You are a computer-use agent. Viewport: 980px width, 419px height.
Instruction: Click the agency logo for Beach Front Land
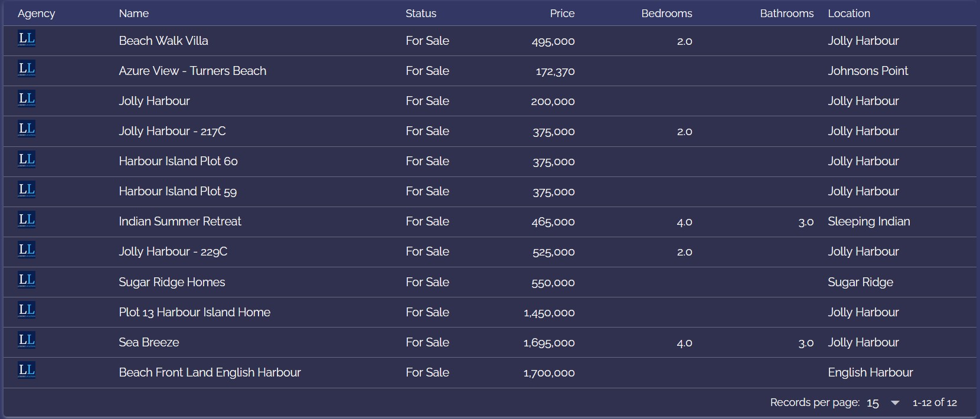click(x=27, y=371)
